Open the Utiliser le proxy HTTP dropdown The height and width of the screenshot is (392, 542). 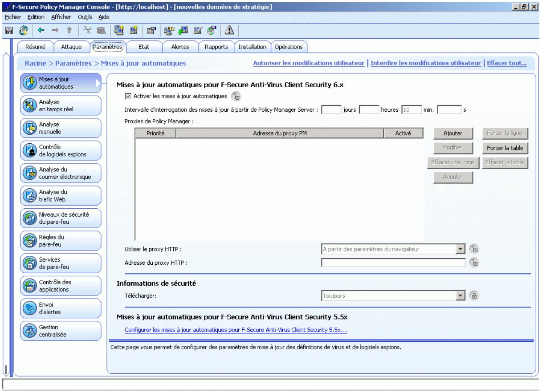click(461, 249)
